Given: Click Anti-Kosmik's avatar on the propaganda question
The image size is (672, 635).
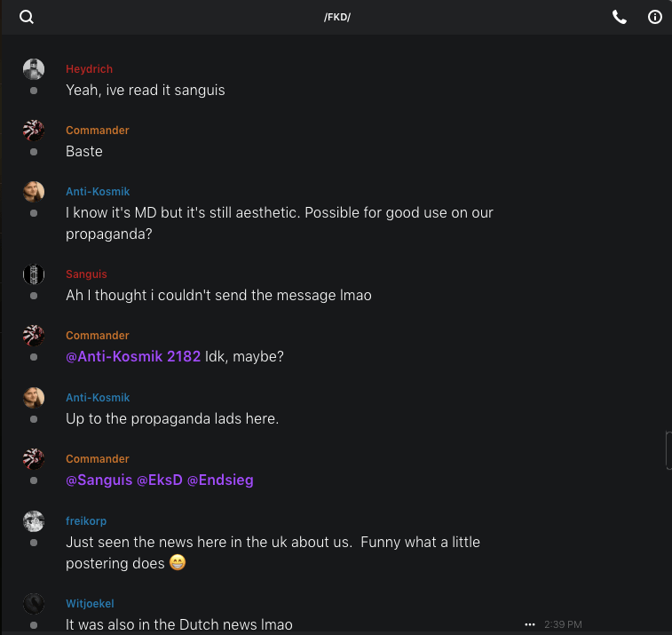Looking at the screenshot, I should click(34, 192).
